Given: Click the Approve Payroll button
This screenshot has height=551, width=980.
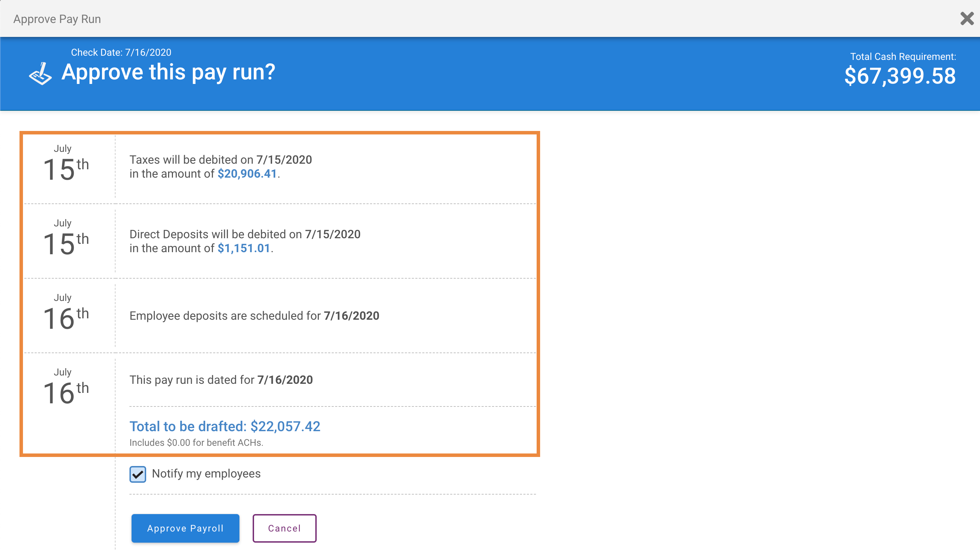Looking at the screenshot, I should (185, 528).
